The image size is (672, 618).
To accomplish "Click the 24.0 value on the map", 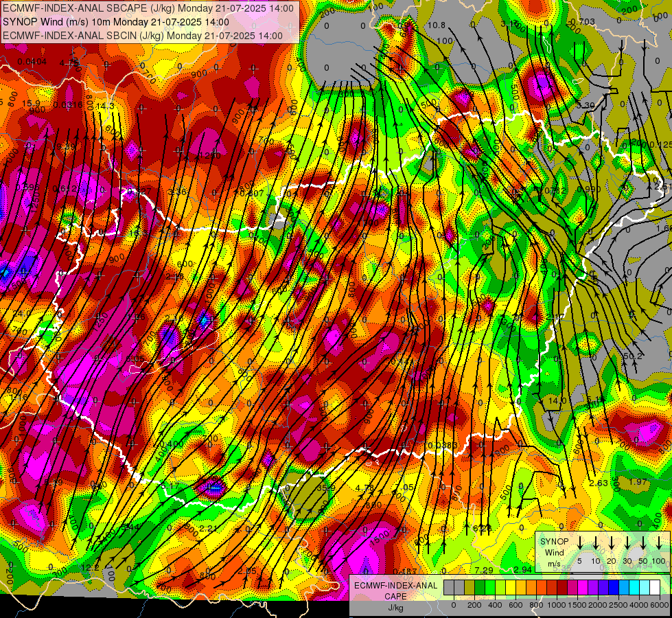I will click(x=21, y=314).
